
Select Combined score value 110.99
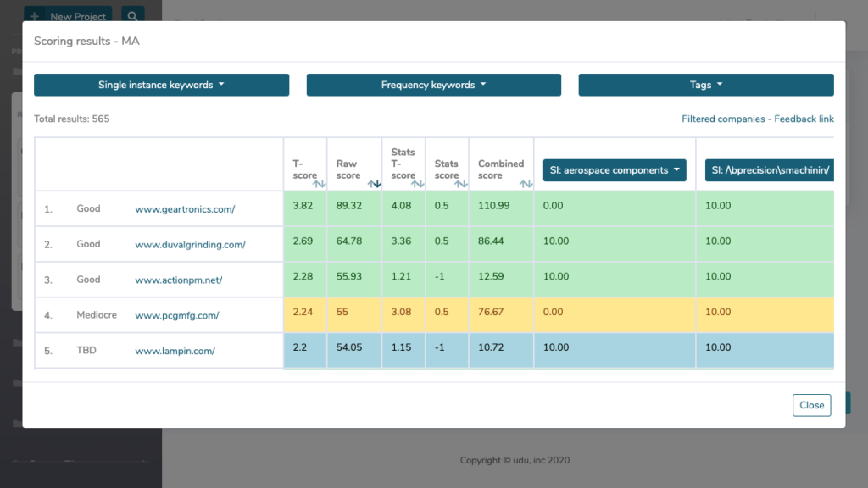click(x=494, y=206)
